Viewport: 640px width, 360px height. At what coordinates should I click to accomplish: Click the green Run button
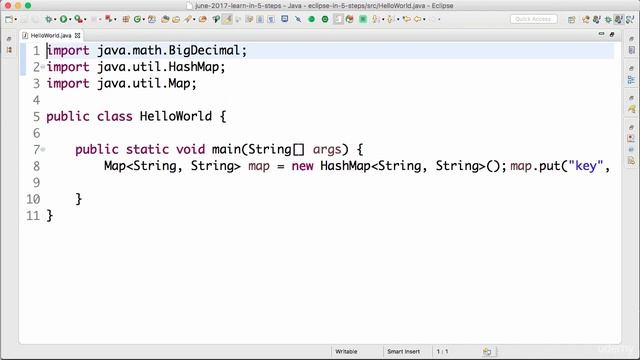[x=63, y=19]
